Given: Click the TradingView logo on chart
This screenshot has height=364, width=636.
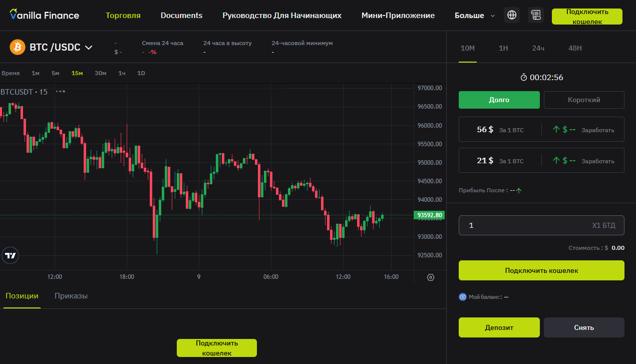Looking at the screenshot, I should (x=10, y=255).
